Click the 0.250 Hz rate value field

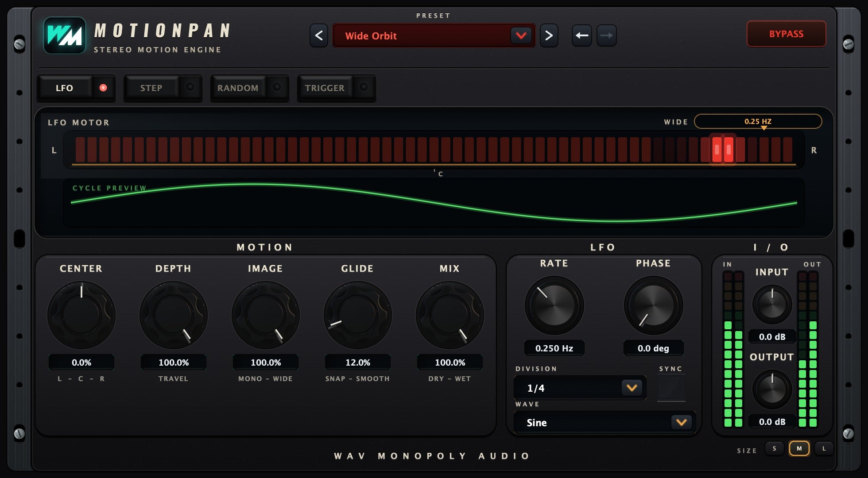coord(554,348)
